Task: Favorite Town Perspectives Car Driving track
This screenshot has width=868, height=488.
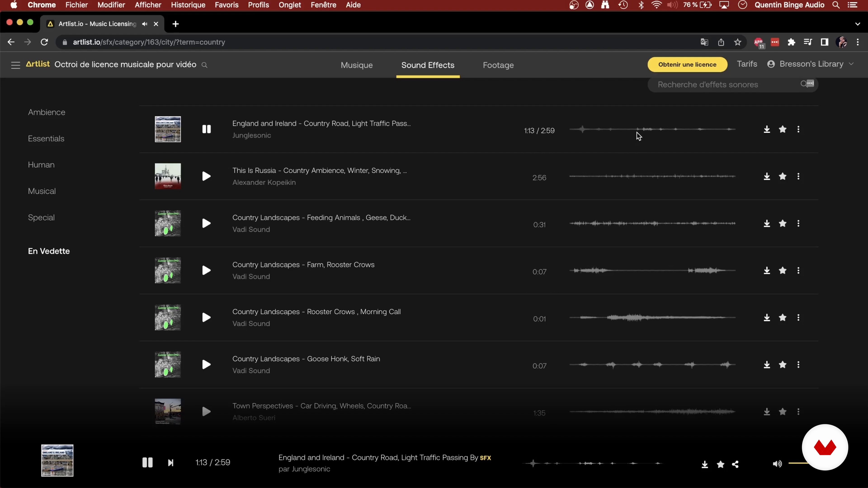Action: click(782, 412)
